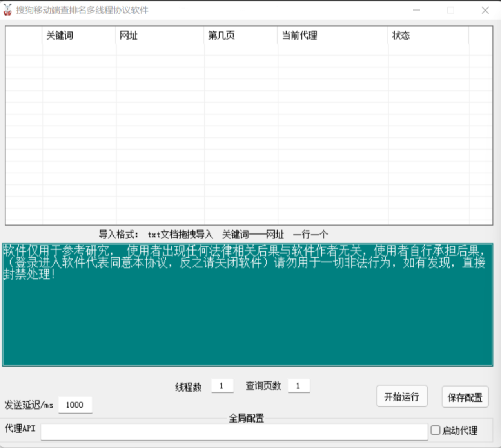501x448 pixels.
Task: Click the 第几页 column header
Action: tap(241, 36)
